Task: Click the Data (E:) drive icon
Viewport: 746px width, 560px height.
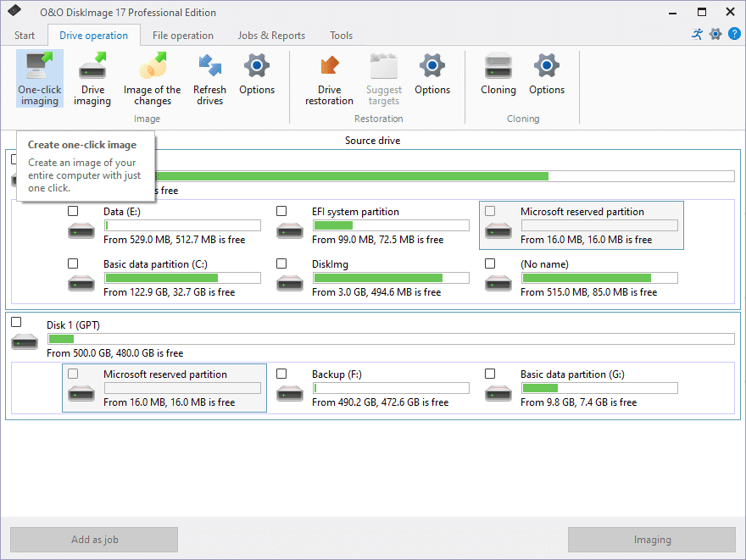Action: pyautogui.click(x=81, y=230)
